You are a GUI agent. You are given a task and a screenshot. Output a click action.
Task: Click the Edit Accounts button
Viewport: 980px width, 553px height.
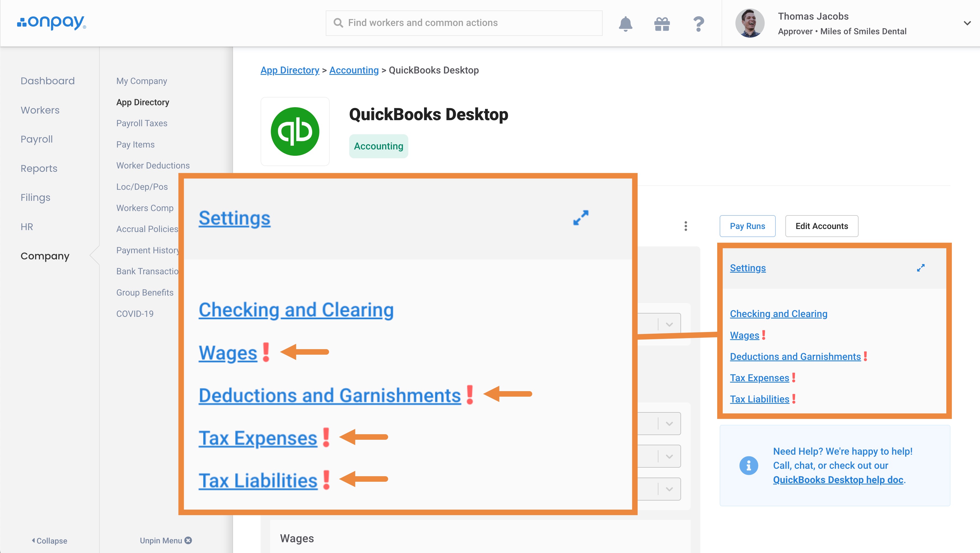click(822, 226)
